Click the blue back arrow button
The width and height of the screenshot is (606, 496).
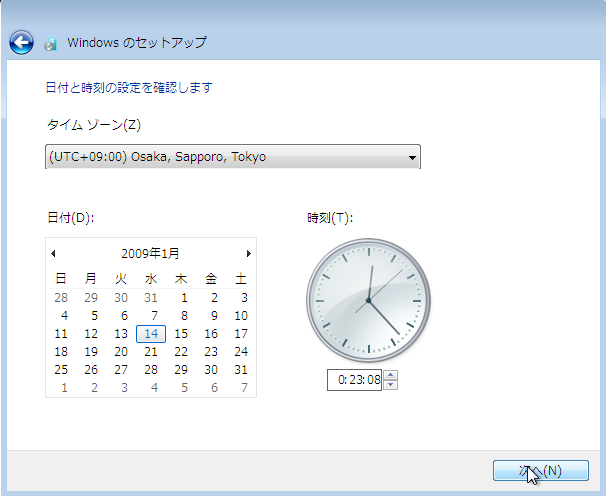pos(21,42)
